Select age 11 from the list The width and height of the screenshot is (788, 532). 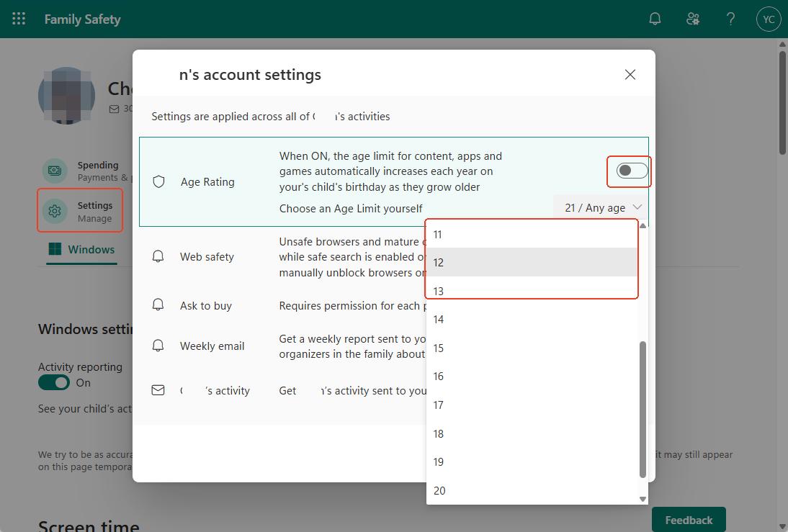pos(532,234)
